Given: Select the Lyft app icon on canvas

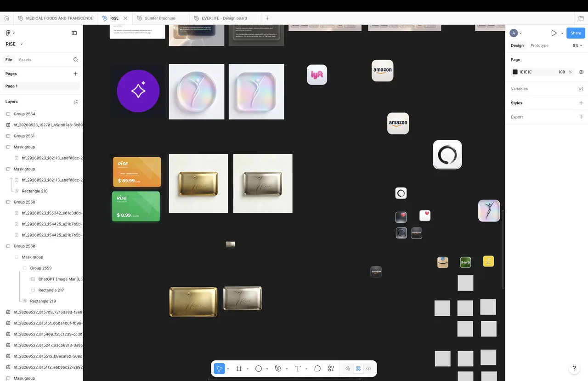Looking at the screenshot, I should click(x=317, y=74).
